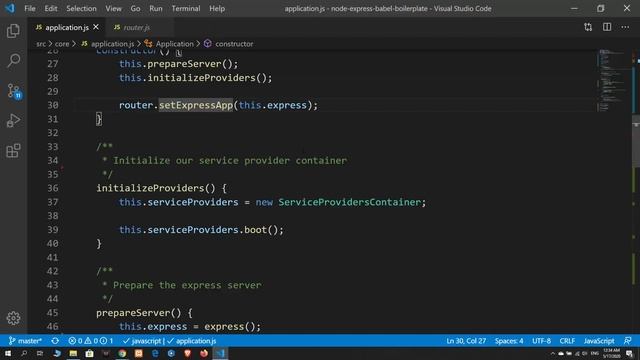The height and width of the screenshot is (360, 640).
Task: Open the View menu
Action: (x=113, y=8)
